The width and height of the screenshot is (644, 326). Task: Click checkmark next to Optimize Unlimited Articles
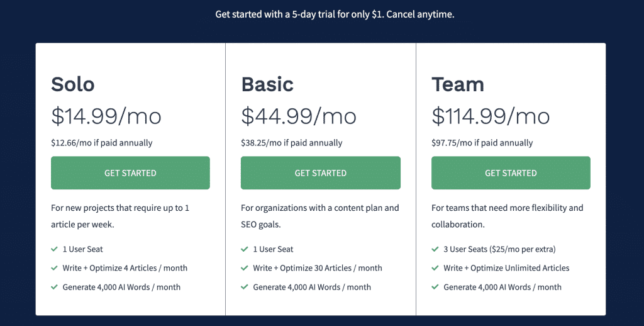(x=435, y=268)
